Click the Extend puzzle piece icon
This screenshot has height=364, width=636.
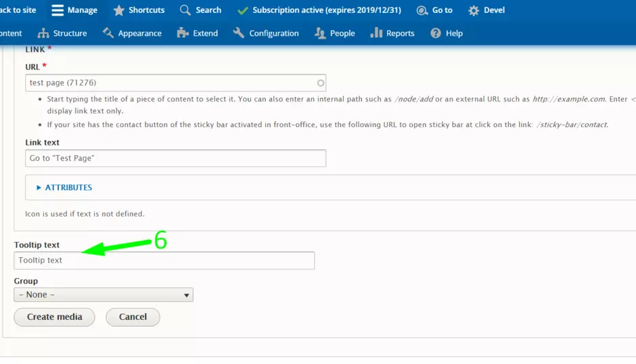183,33
